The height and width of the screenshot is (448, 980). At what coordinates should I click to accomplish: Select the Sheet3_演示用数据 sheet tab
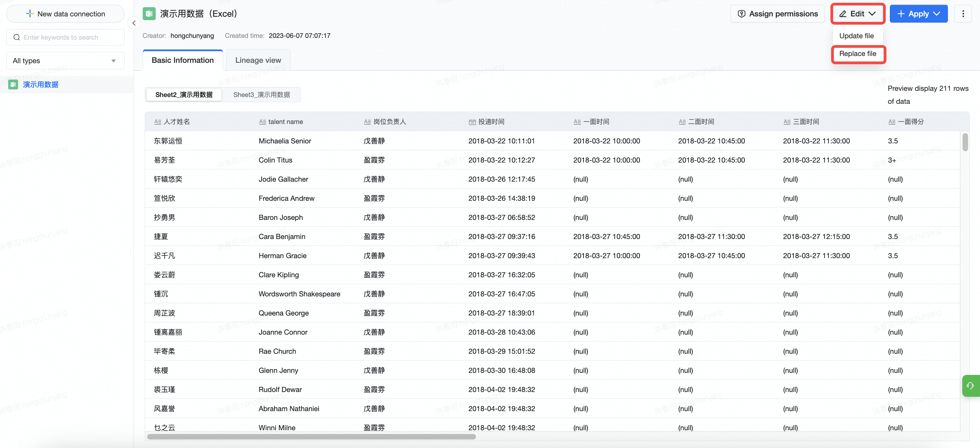tap(261, 95)
